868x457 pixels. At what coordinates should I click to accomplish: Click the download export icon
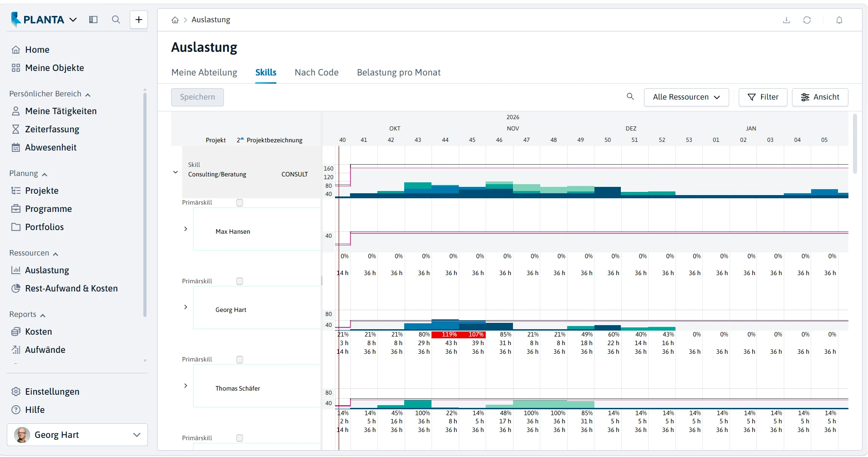pos(787,20)
